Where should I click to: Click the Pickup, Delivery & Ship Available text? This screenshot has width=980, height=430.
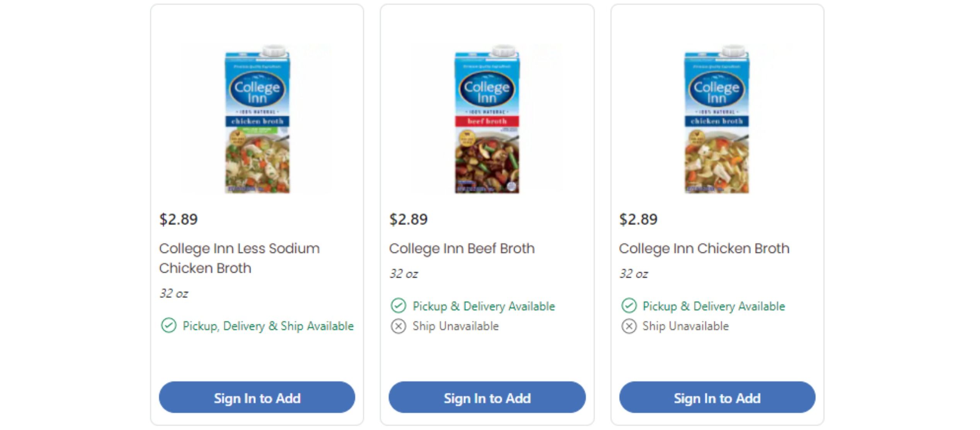[268, 326]
